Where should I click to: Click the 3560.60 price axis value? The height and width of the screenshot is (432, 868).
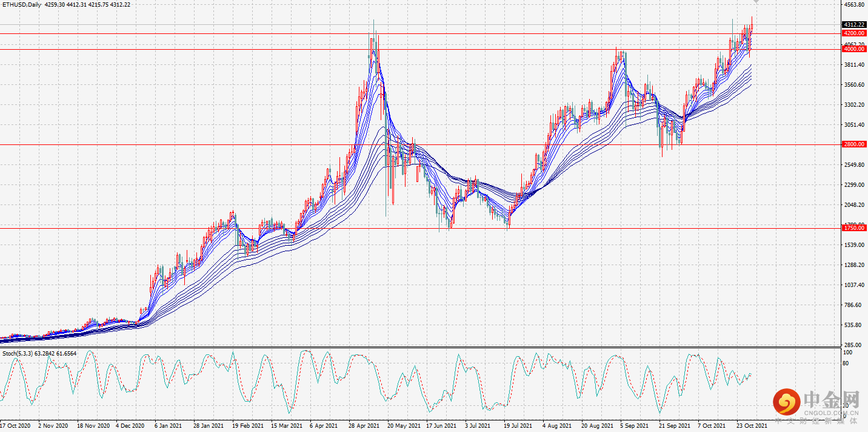853,85
